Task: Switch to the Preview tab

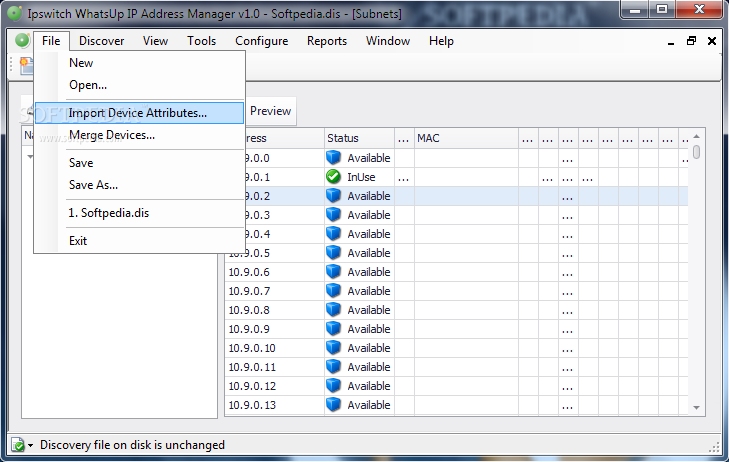Action: [270, 111]
